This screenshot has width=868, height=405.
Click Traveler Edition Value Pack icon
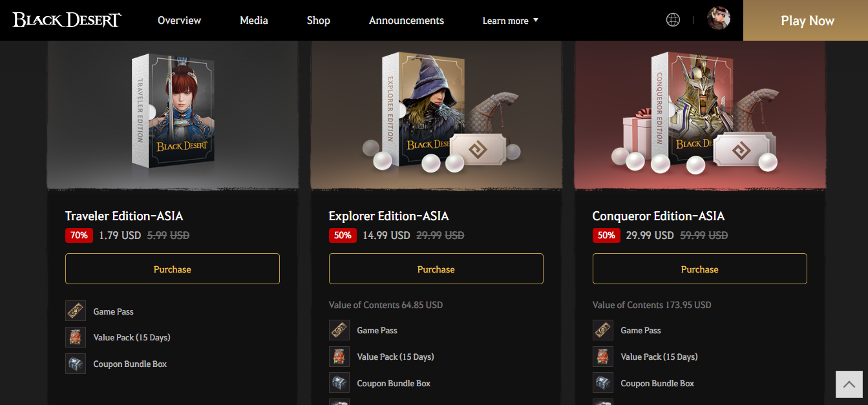click(76, 337)
